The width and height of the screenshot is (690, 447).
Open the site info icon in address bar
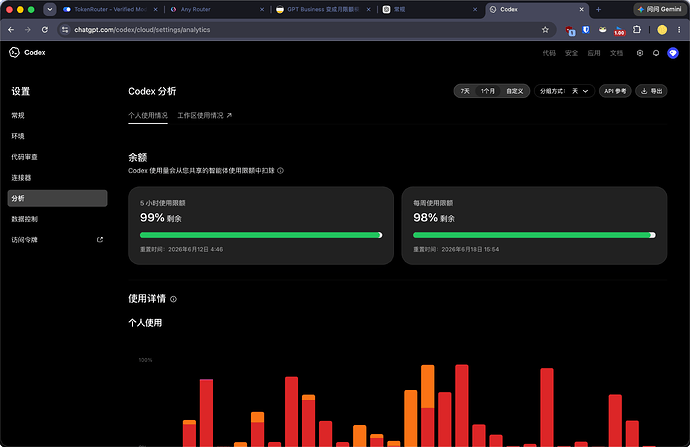click(65, 29)
